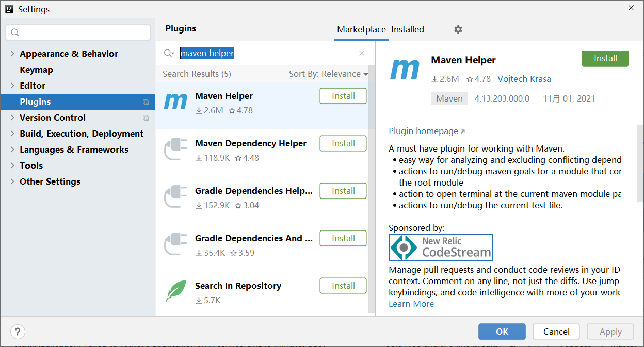Click the Cancel button
644x347 pixels.
coord(556,332)
